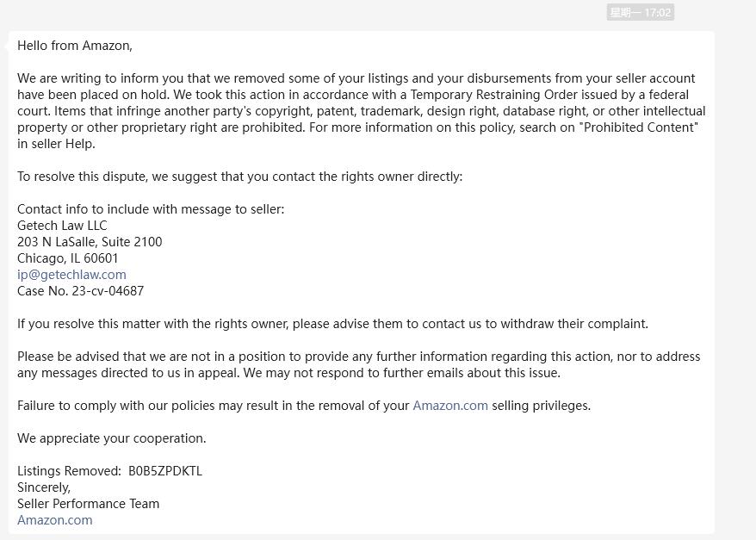Click the removed listing ID B0B5ZPDKTL
The width and height of the screenshot is (756, 540).
pyautogui.click(x=165, y=471)
